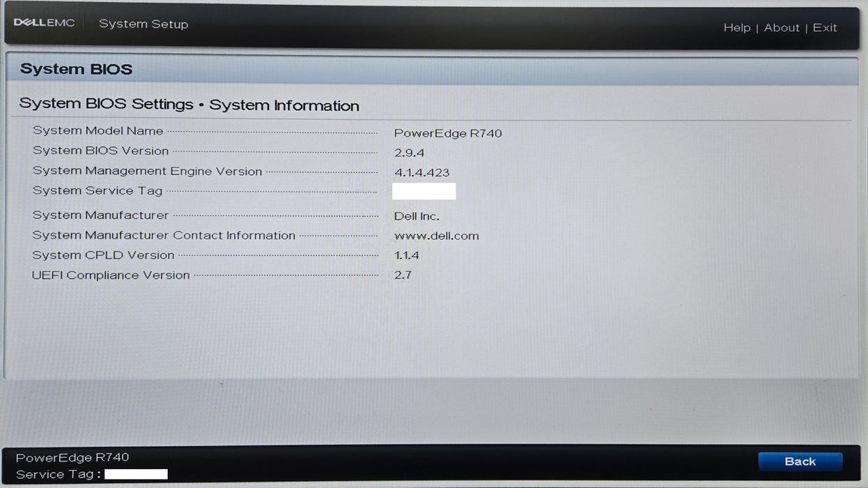
Task: Click the System BIOS Settings System Information heading
Action: click(x=189, y=105)
